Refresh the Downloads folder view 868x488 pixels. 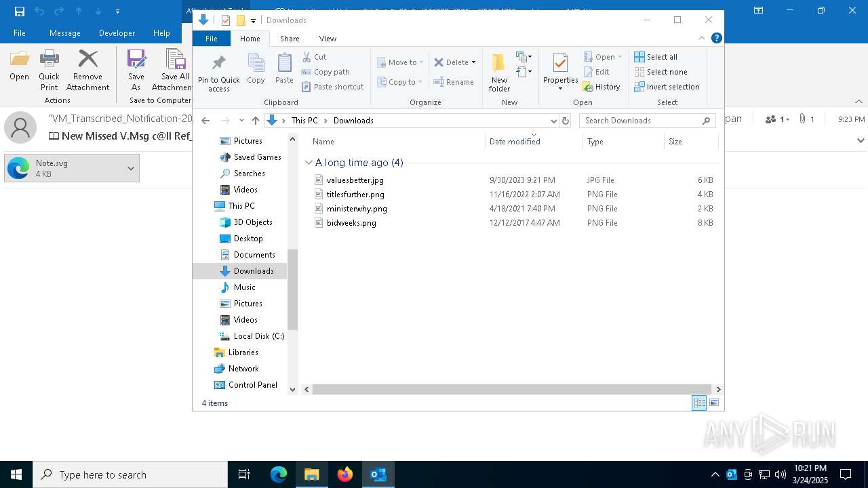click(x=566, y=121)
